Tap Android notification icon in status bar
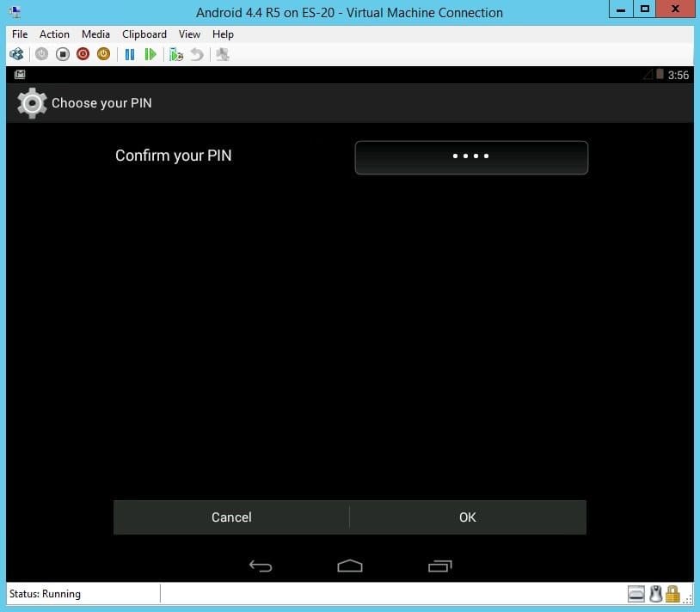This screenshot has width=700, height=612. (20, 75)
